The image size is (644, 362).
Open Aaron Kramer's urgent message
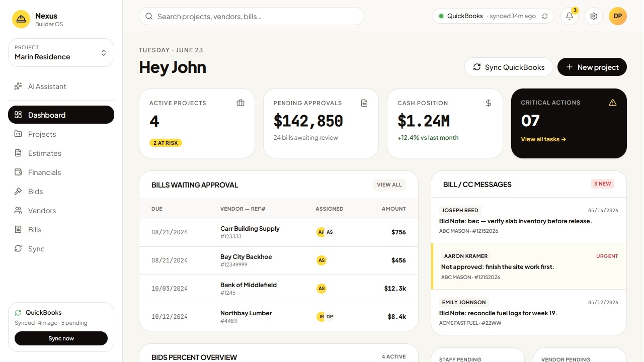point(529,266)
